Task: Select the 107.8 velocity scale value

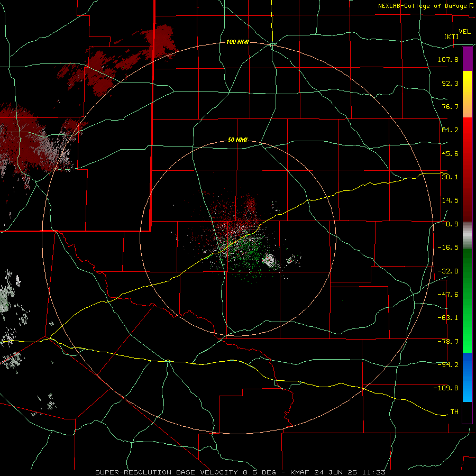Action: coord(448,59)
